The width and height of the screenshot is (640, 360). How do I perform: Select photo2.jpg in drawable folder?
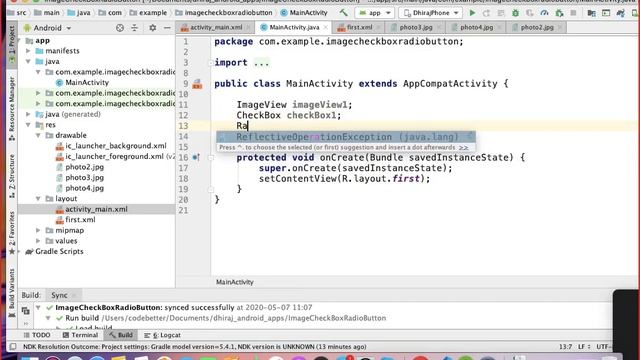click(x=84, y=167)
